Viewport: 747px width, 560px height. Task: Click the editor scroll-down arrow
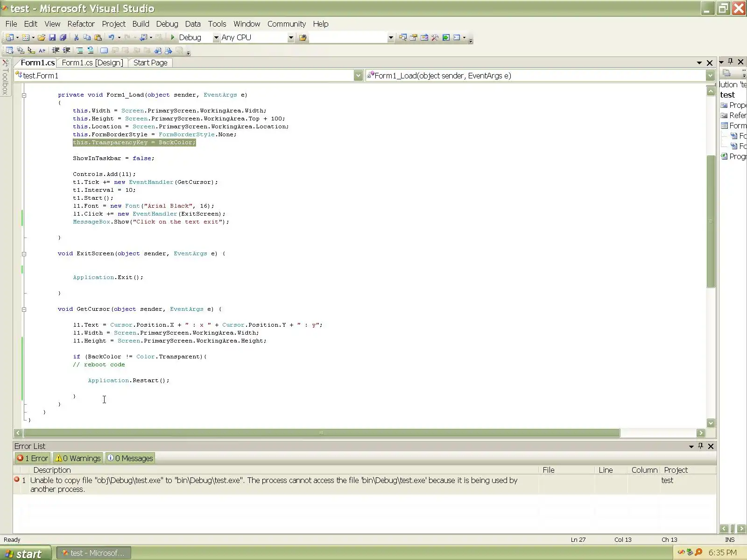711,423
